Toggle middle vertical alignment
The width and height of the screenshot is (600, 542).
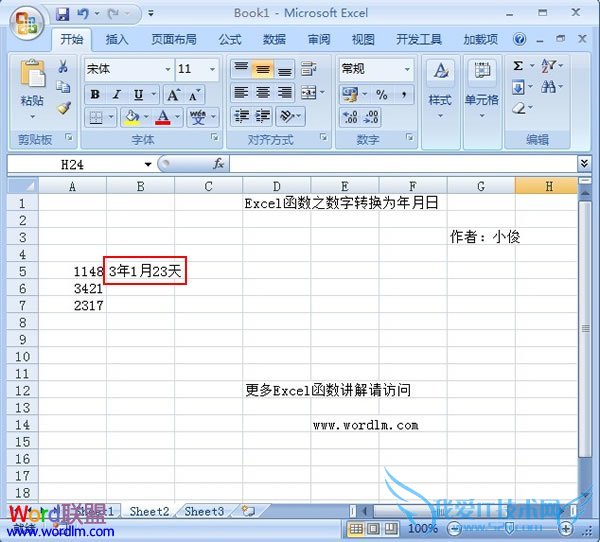pos(262,69)
